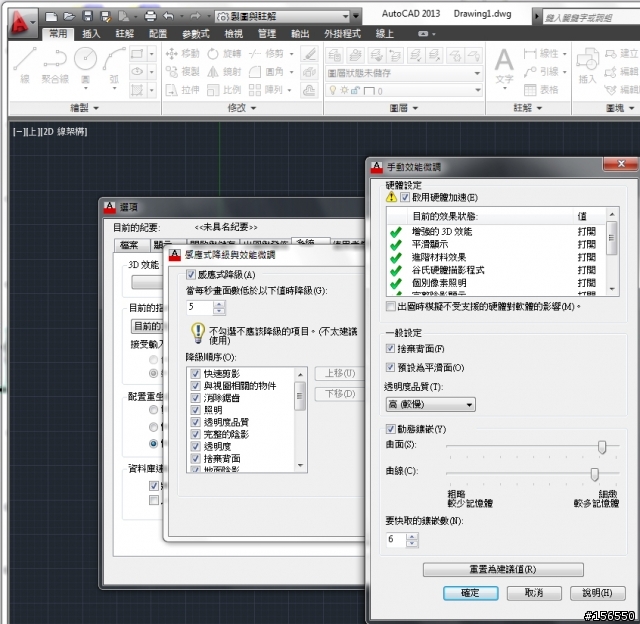Switch to the Manage (管理) ribbon tab

pos(267,34)
